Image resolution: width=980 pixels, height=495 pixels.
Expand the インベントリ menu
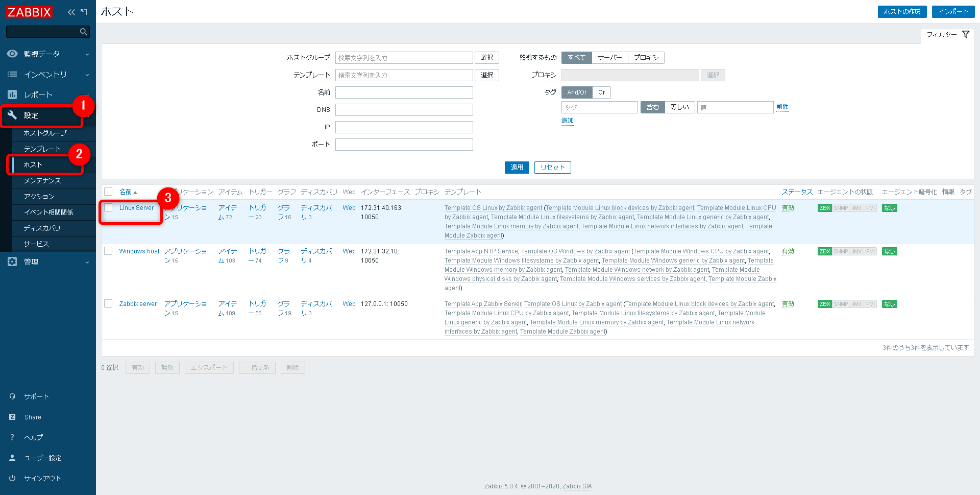pyautogui.click(x=48, y=74)
